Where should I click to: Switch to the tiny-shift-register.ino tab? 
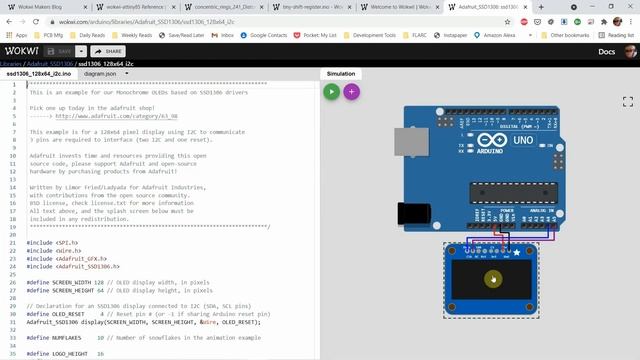pos(312,7)
